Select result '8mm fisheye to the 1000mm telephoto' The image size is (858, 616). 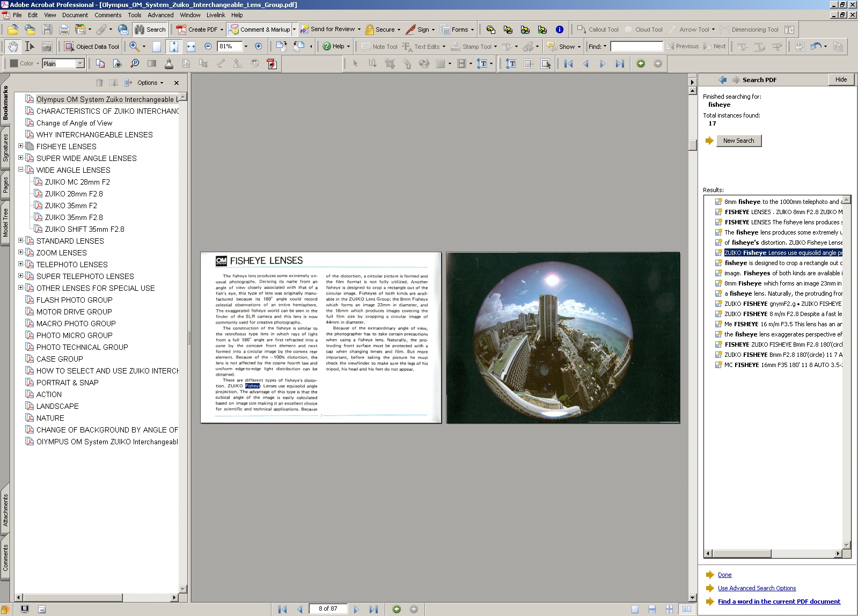point(782,202)
